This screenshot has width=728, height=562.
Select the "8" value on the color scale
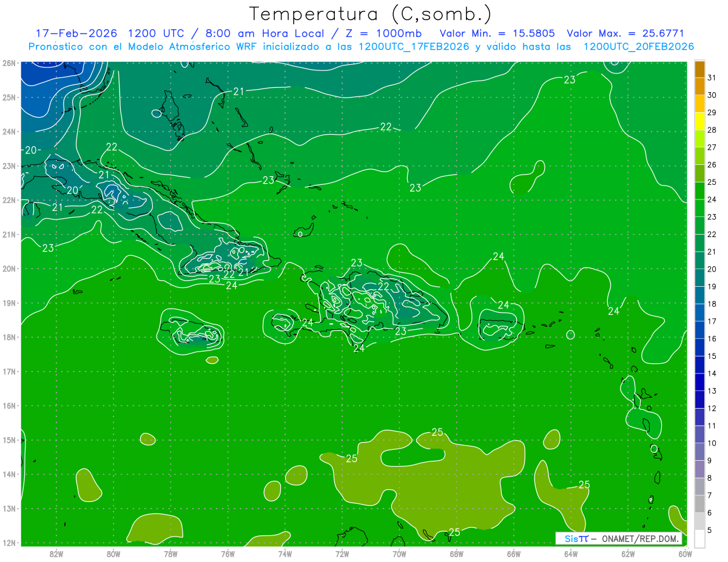click(x=710, y=478)
